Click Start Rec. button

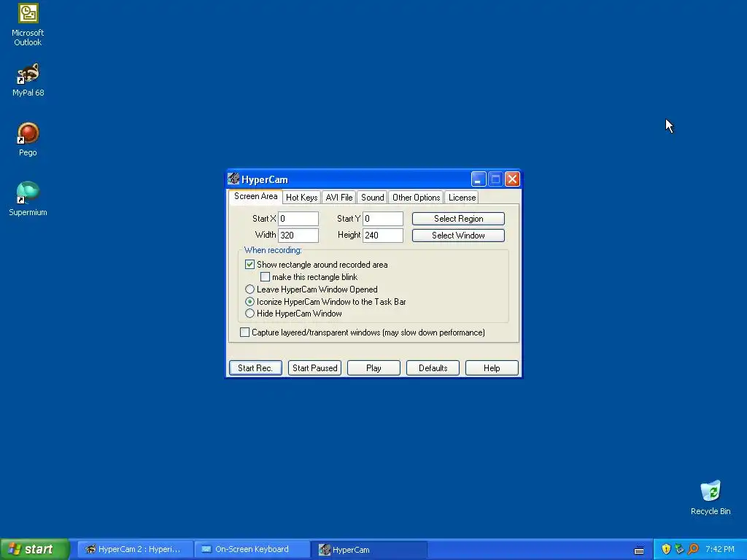(x=255, y=367)
